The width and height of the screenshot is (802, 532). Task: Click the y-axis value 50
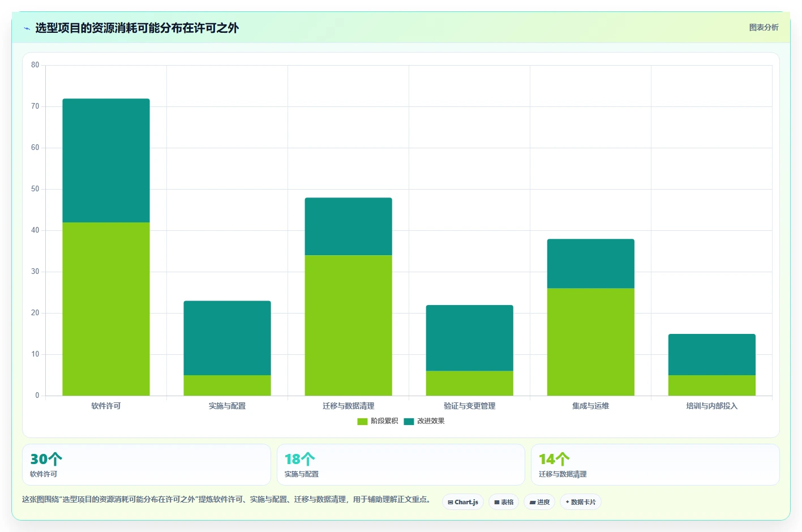tap(35, 189)
